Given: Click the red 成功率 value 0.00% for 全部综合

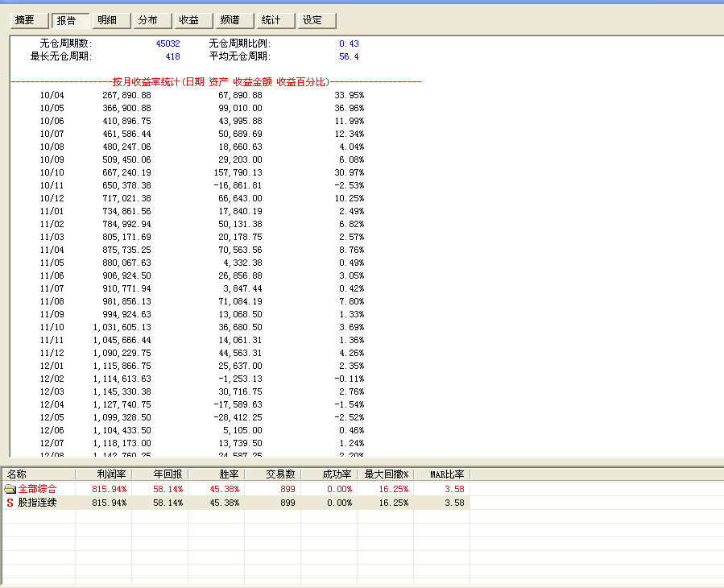Looking at the screenshot, I should 339,489.
